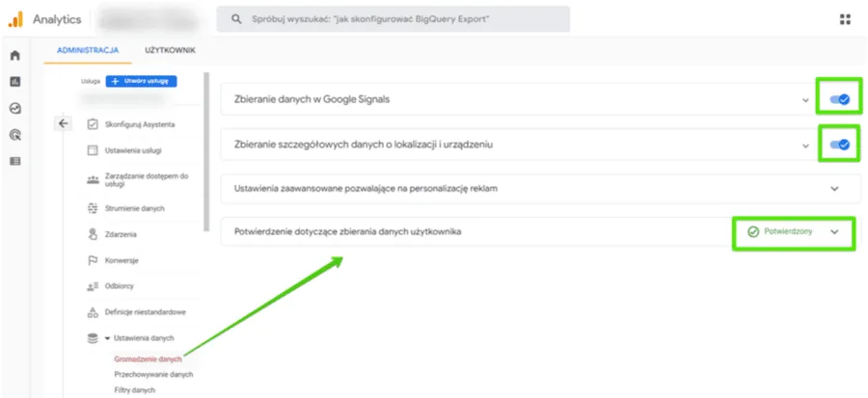The height and width of the screenshot is (398, 868).
Task: Click the Google Analytics logo
Action: (15, 19)
